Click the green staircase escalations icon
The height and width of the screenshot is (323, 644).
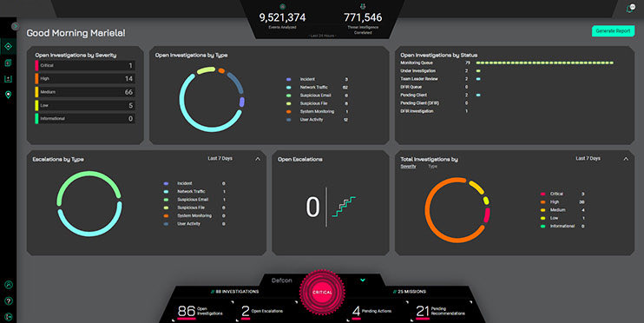344,207
